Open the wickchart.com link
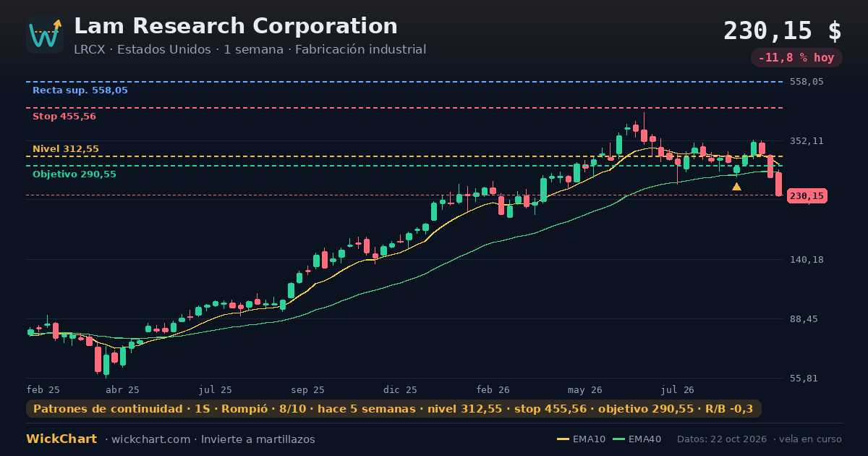This screenshot has height=456, width=868. (x=151, y=439)
